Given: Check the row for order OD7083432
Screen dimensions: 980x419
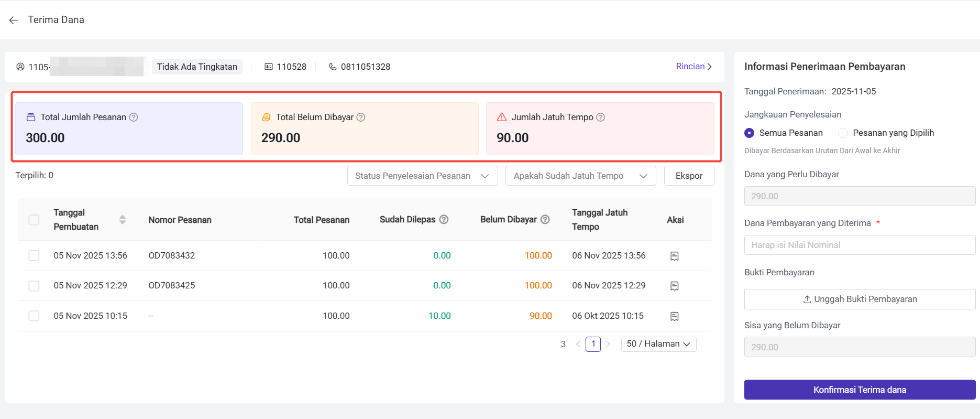Looking at the screenshot, I should 34,255.
